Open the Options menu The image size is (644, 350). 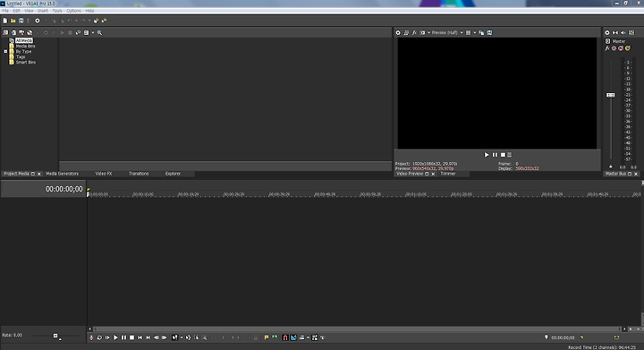(73, 11)
